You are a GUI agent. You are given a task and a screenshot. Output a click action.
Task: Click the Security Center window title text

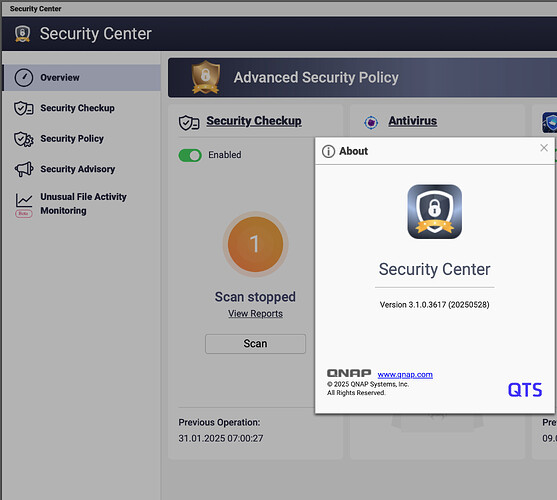pyautogui.click(x=36, y=9)
